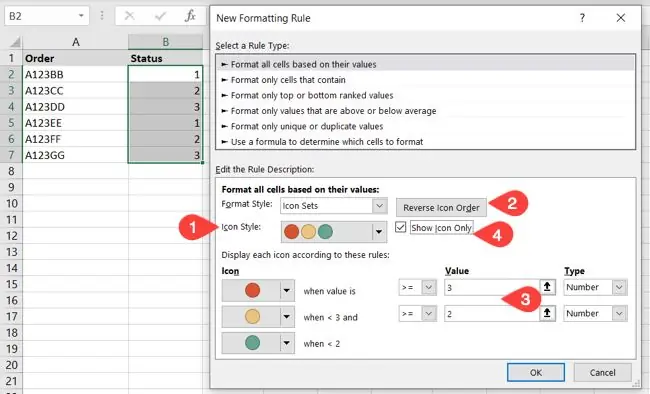Image resolution: width=650 pixels, height=394 pixels.
Task: Click the Insert Function fx icon
Action: coord(190,16)
